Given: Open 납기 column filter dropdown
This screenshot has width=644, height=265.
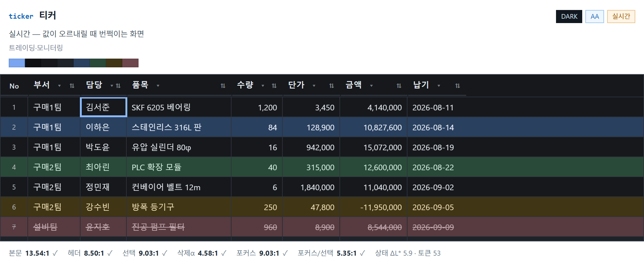Looking at the screenshot, I should point(439,86).
